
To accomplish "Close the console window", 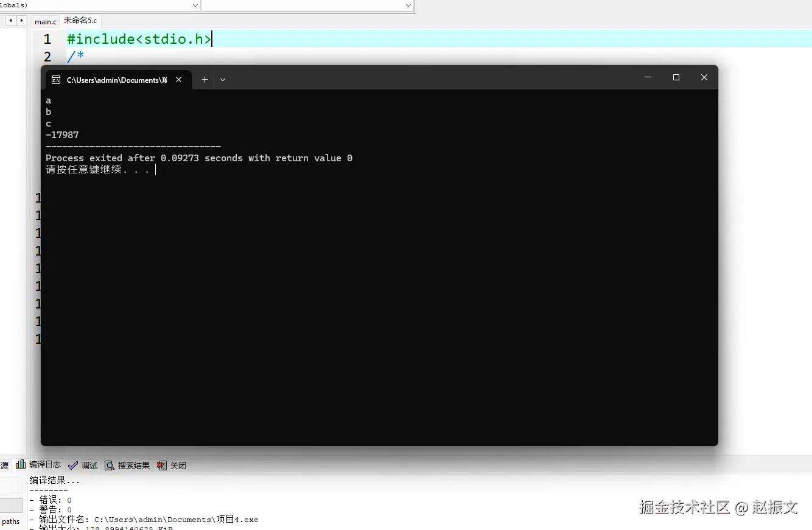I will click(x=704, y=77).
